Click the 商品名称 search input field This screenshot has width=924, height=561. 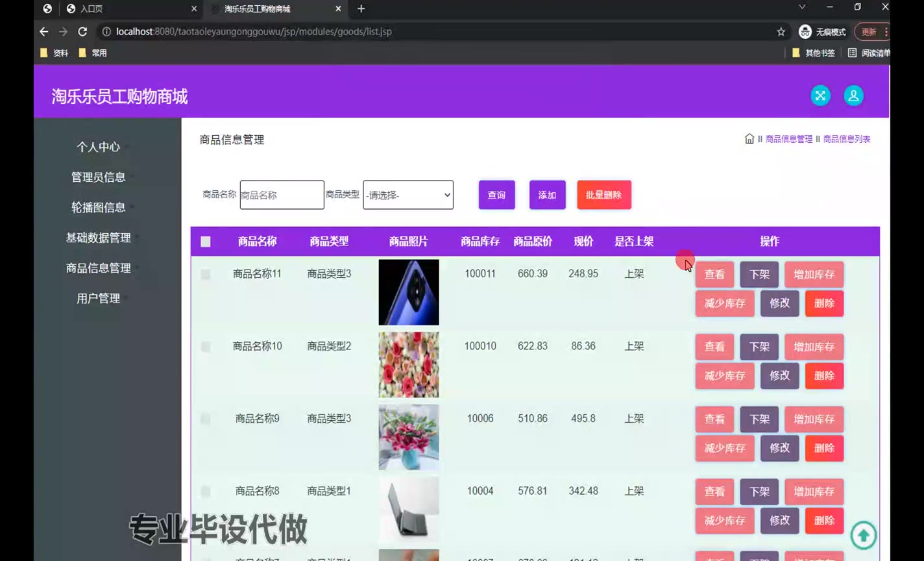(282, 195)
